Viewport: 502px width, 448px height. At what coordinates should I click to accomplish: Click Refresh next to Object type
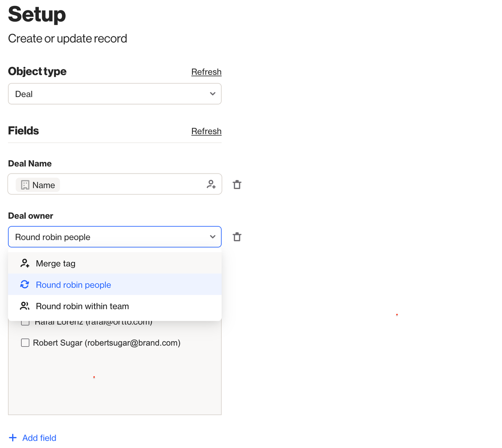(x=206, y=72)
